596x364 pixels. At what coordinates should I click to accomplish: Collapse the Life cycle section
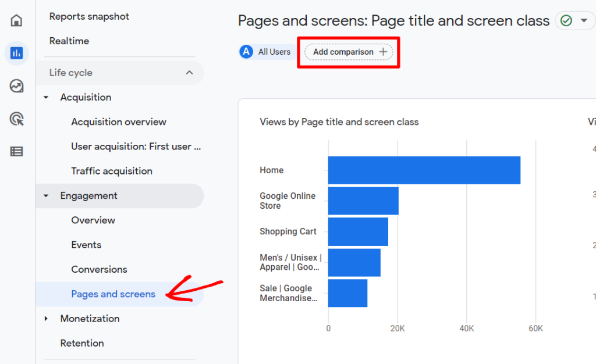tap(188, 73)
